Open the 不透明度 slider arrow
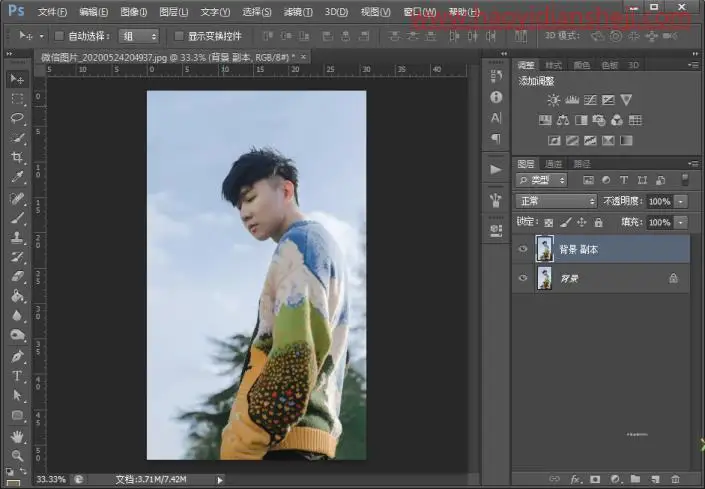 [681, 201]
